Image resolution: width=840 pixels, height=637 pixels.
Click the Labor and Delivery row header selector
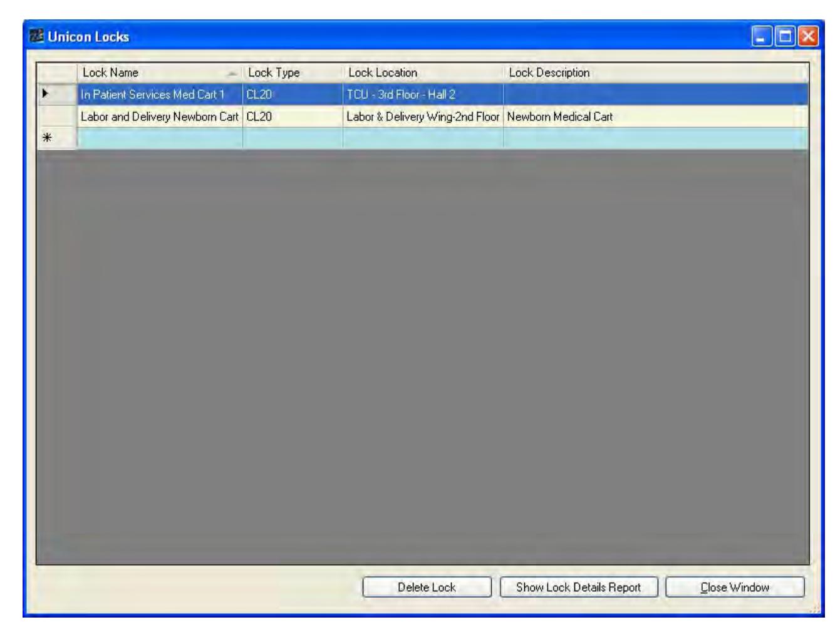pyautogui.click(x=57, y=117)
